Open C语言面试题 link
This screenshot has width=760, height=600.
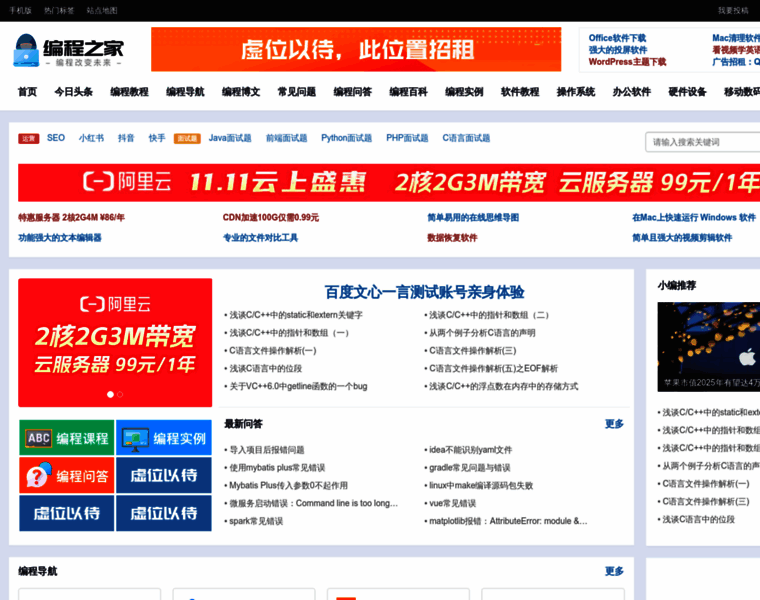[466, 138]
